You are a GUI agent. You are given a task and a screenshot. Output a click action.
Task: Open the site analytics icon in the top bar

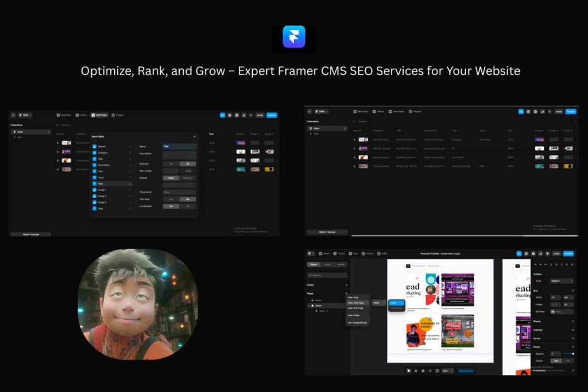tap(243, 115)
